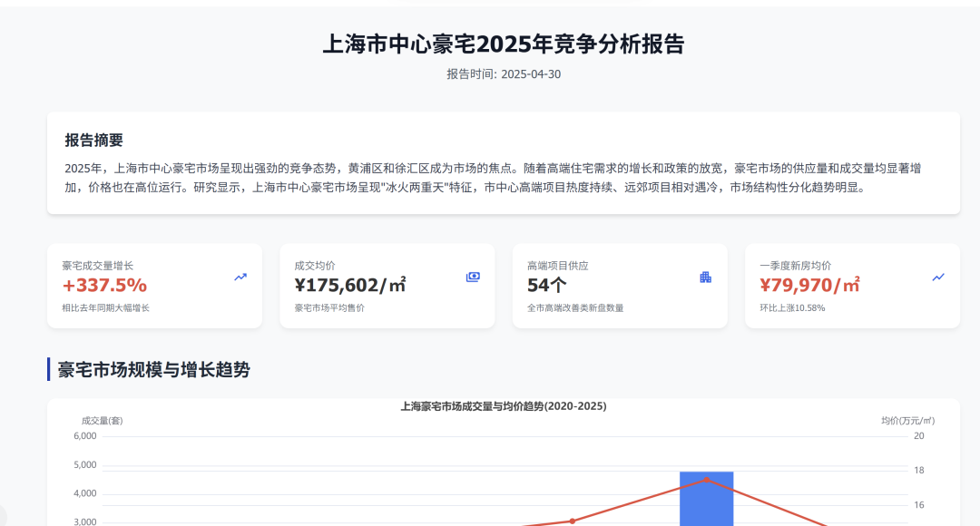The height and width of the screenshot is (526, 980).
Task: Click the caption 豪宅市场平均售价
Action: pos(329,308)
